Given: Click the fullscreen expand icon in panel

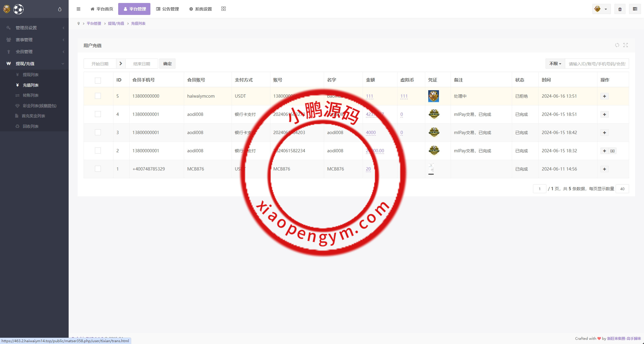Looking at the screenshot, I should [x=625, y=45].
